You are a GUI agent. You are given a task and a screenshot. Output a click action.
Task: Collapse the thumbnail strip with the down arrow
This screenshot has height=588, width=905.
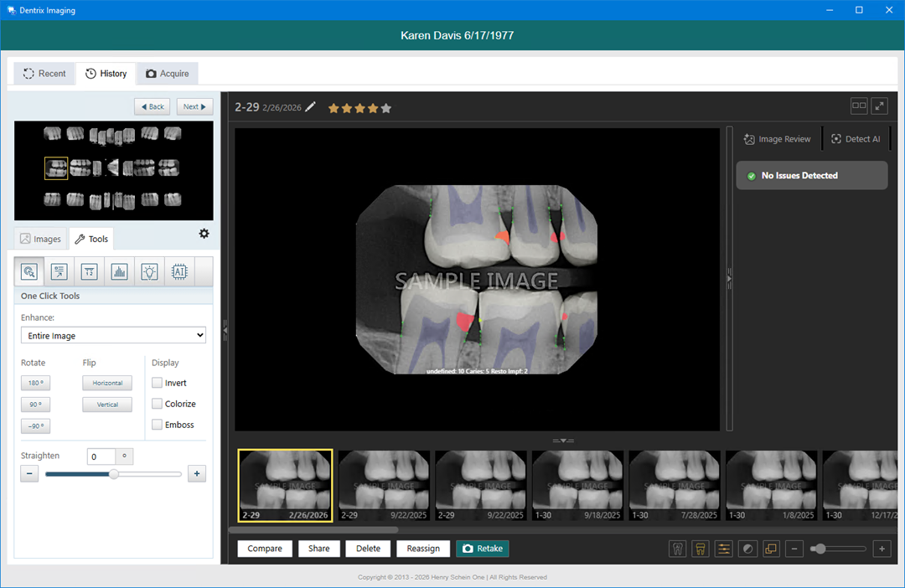pyautogui.click(x=563, y=441)
